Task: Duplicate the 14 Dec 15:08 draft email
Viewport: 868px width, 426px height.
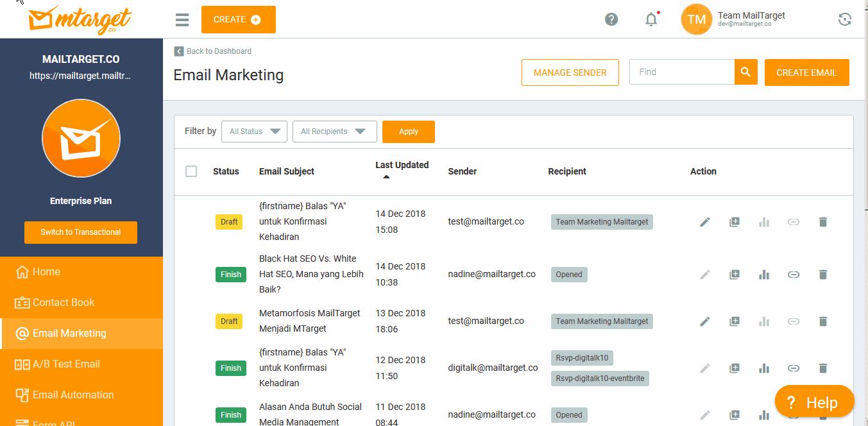Action: point(735,222)
